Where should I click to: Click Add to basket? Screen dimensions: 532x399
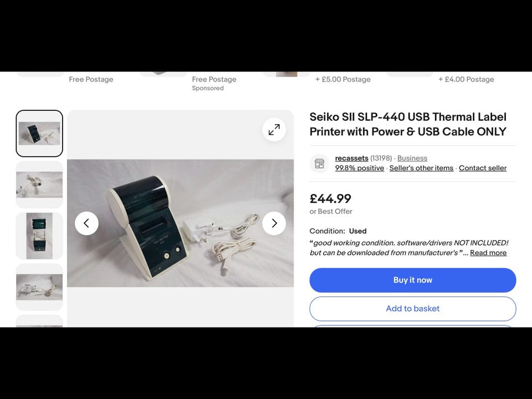click(x=412, y=309)
